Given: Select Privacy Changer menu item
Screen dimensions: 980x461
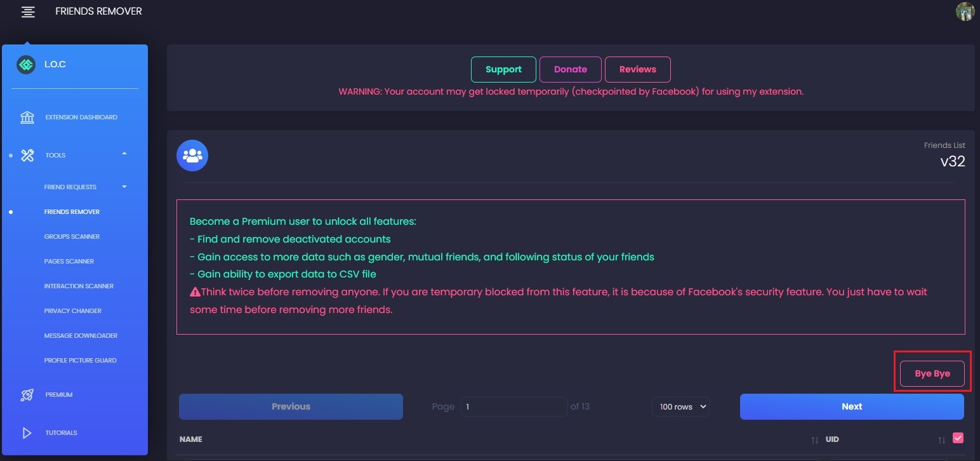Looking at the screenshot, I should pyautogui.click(x=73, y=311).
